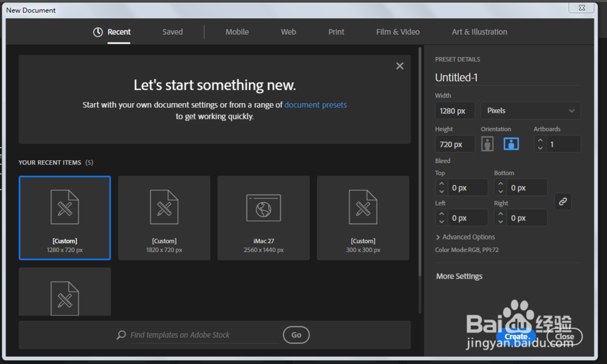The image size is (607, 364).
Task: Open the Film & Video tab
Action: pos(398,32)
